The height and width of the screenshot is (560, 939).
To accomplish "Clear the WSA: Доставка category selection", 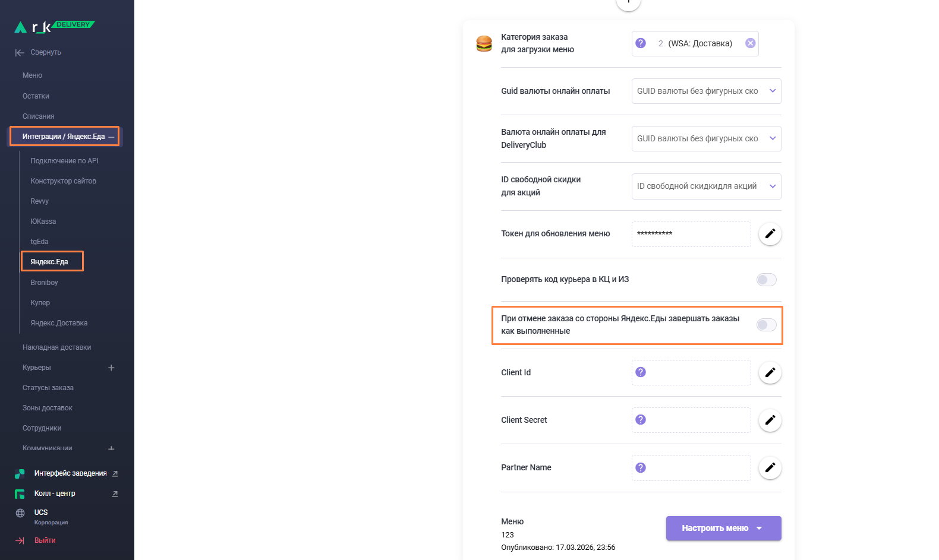I will 750,43.
